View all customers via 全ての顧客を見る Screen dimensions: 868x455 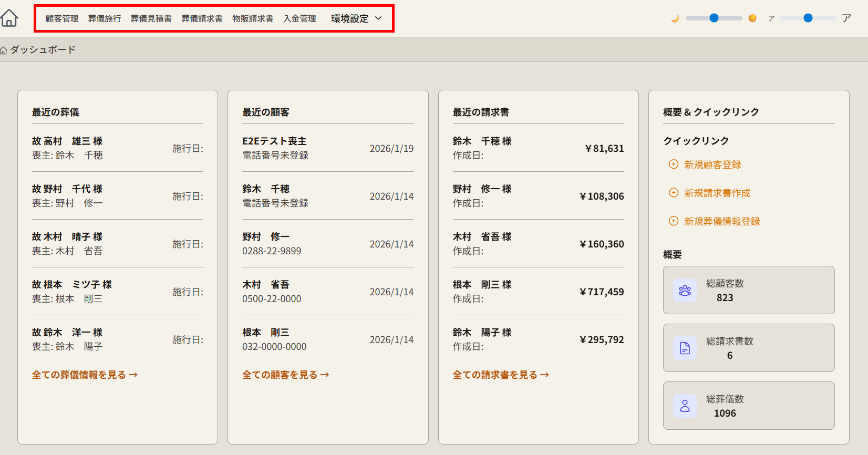[285, 375]
